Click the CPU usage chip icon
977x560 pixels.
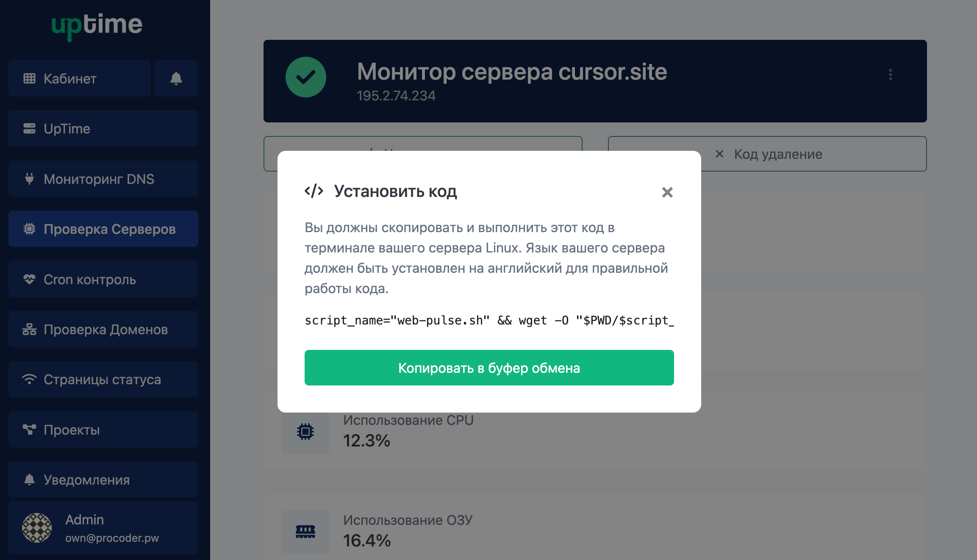click(305, 432)
